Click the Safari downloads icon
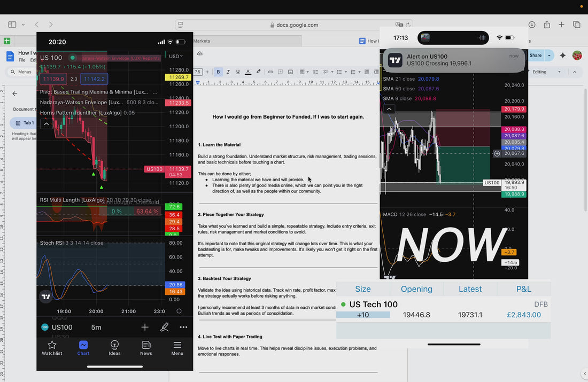The height and width of the screenshot is (382, 588). (532, 25)
